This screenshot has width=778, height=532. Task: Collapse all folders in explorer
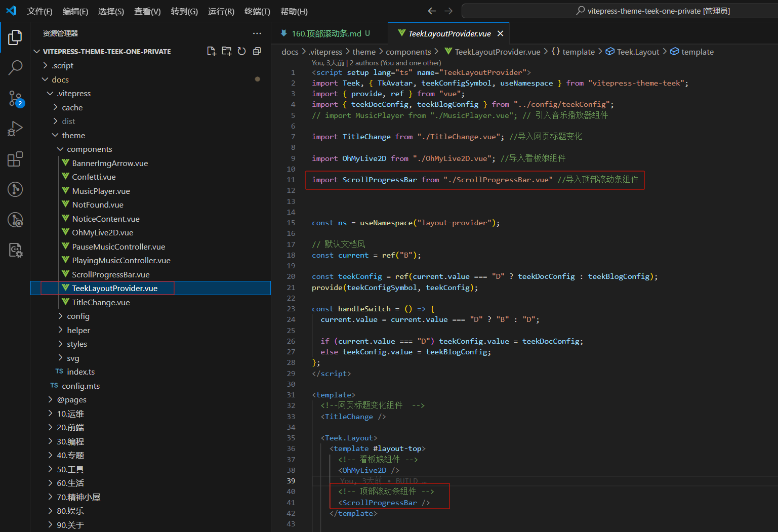coord(257,51)
